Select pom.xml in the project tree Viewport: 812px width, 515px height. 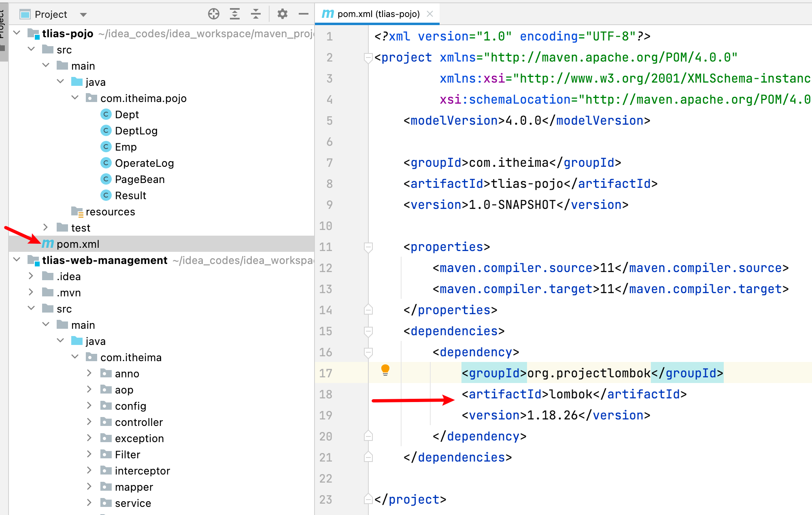coord(78,244)
